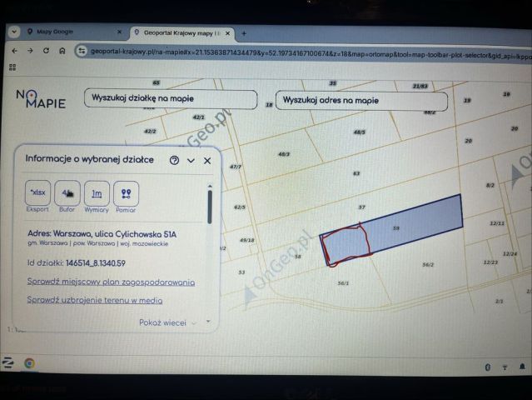Click the address Warszawa, ulica Cylichowska 51A
The height and width of the screenshot is (400, 532).
102,234
